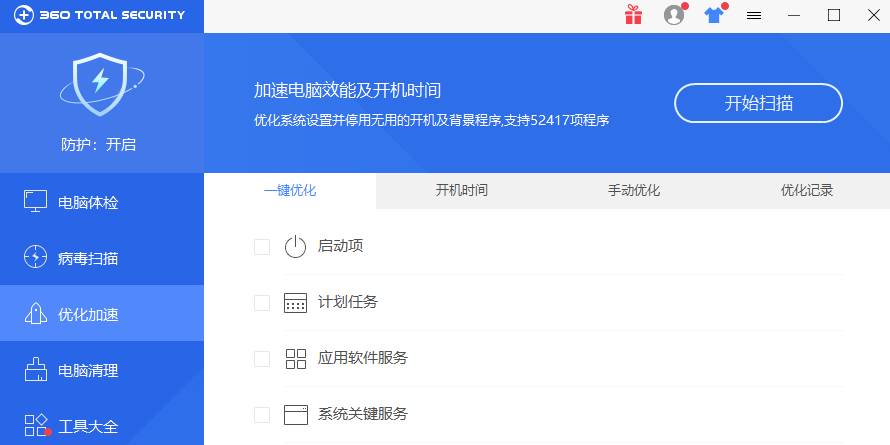Toggle the 系统关键服务 checkbox
Viewport: 890px width, 445px height.
click(262, 414)
